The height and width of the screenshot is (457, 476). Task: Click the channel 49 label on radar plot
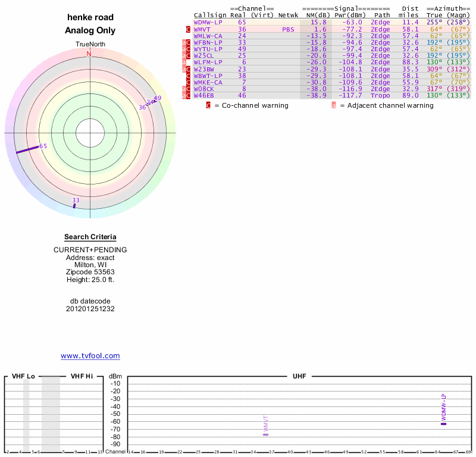[158, 98]
